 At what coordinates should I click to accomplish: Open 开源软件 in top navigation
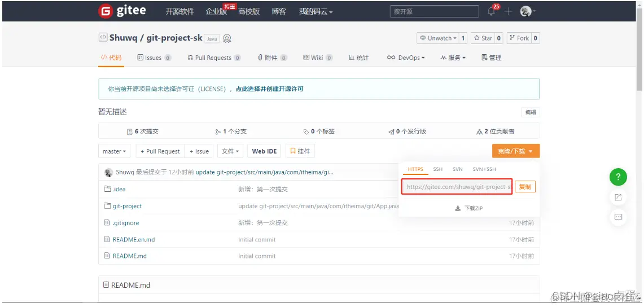click(x=180, y=11)
